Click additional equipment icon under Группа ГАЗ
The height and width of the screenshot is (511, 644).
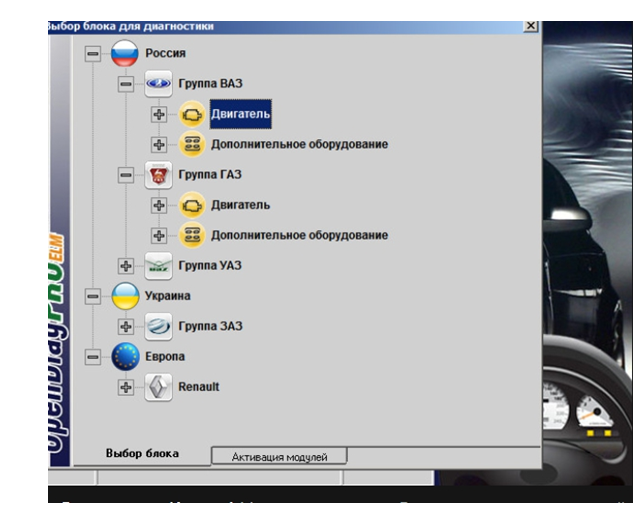(192, 235)
